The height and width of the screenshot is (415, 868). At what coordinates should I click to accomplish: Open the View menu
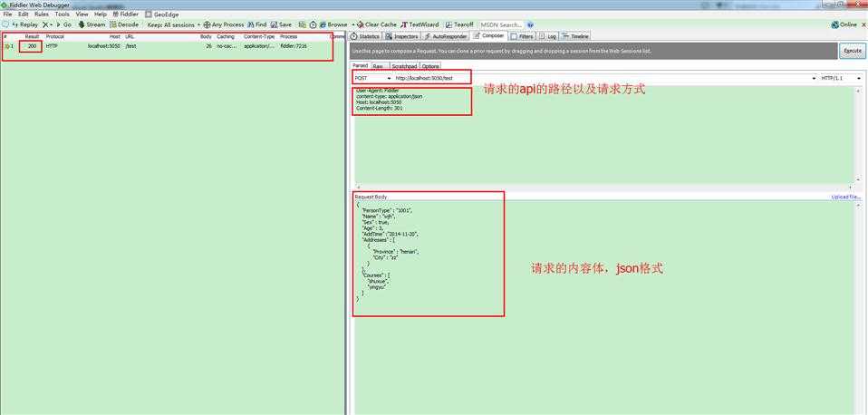[x=82, y=14]
